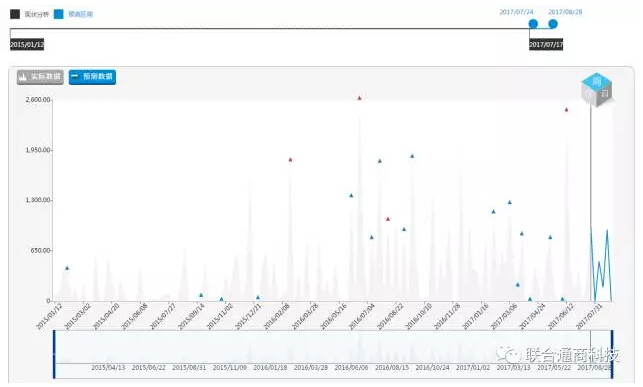The image size is (643, 387).
Task: Click the 2017/03/13 label in the range navigator
Action: (513, 368)
